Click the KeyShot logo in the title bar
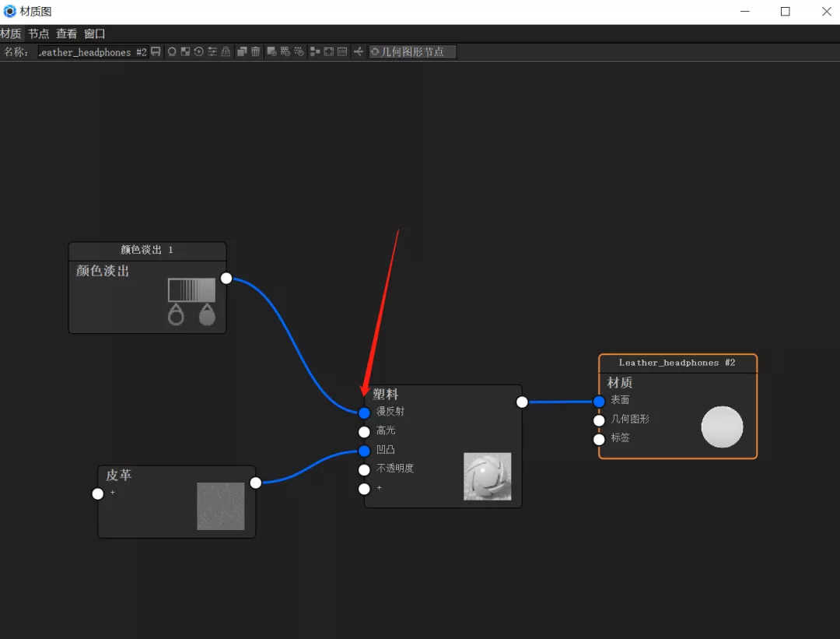The image size is (840, 639). tap(9, 11)
